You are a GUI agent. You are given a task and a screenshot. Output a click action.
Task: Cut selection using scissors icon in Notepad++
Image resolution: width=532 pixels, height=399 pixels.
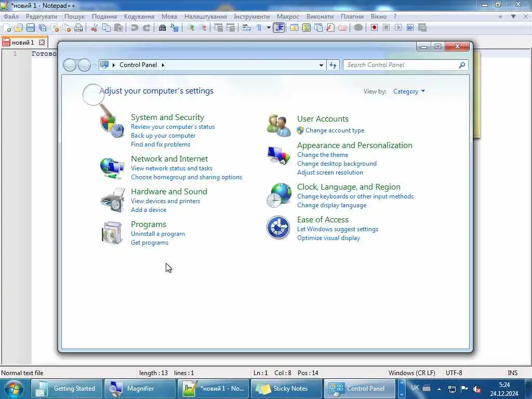[95, 28]
